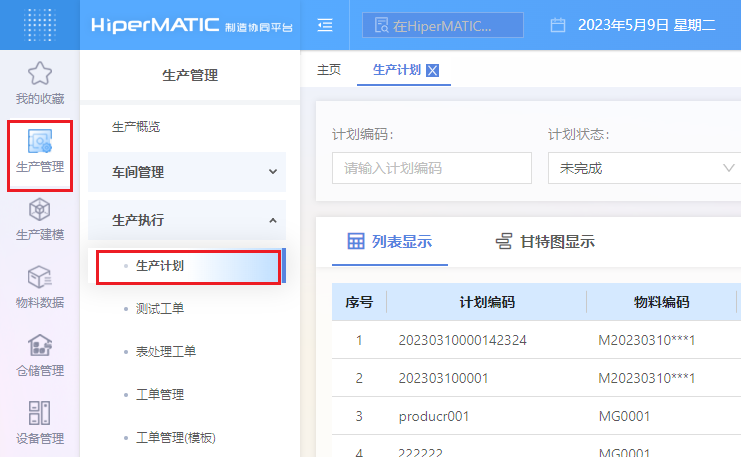Image resolution: width=741 pixels, height=457 pixels.
Task: Open the 物料数据 sidebar module
Action: (x=40, y=287)
